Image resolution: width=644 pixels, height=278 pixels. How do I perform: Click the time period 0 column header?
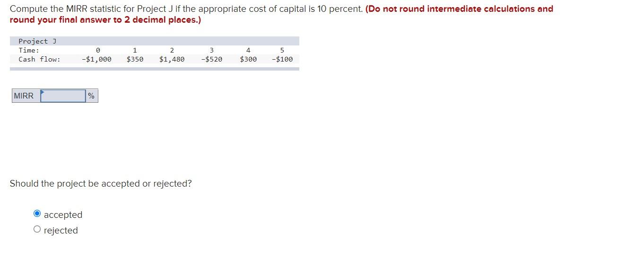98,50
